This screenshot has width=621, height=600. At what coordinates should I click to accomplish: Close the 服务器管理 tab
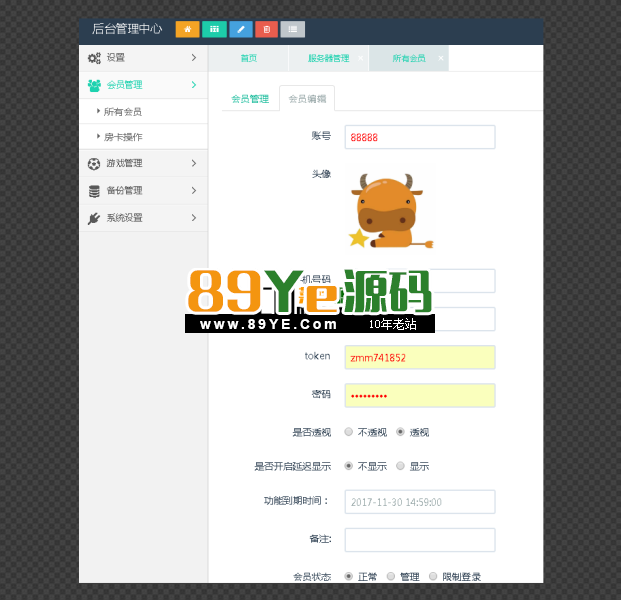pyautogui.click(x=360, y=58)
